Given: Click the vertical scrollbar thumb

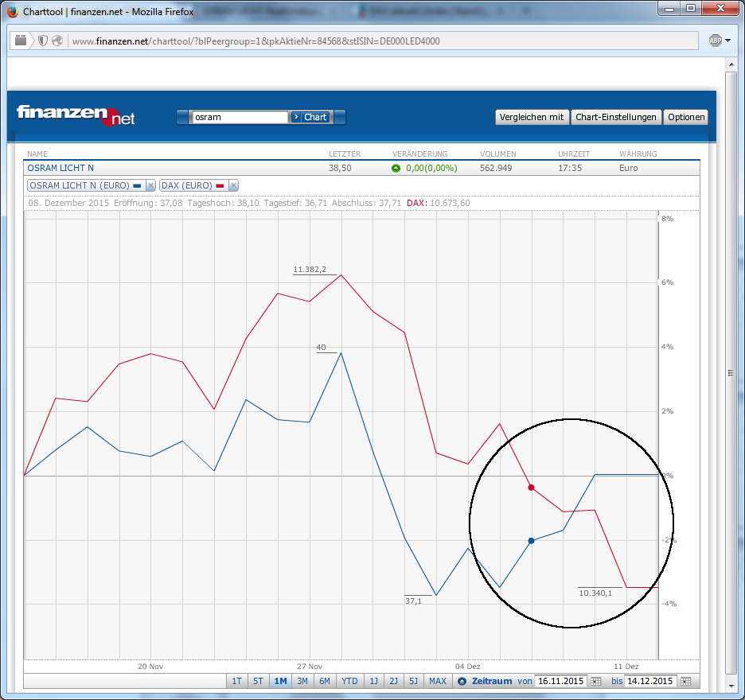Looking at the screenshot, I should (731, 373).
